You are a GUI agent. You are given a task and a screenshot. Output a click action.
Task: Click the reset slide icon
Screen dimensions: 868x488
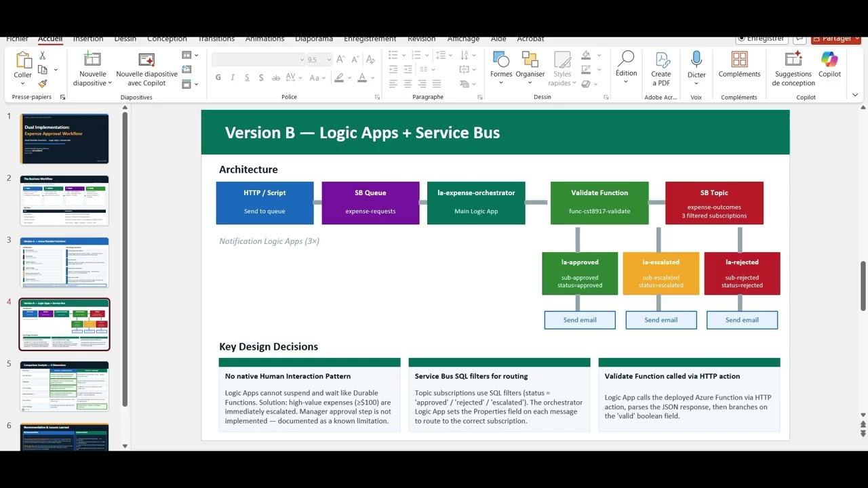186,70
